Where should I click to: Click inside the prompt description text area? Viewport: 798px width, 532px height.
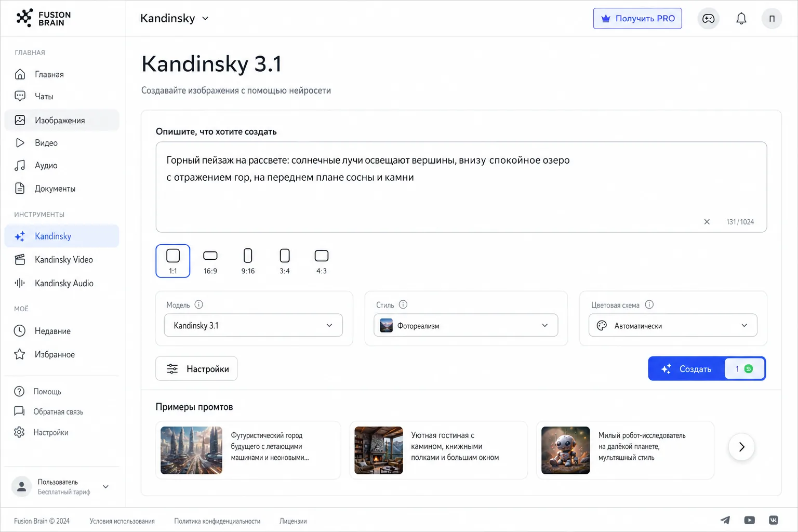(461, 187)
